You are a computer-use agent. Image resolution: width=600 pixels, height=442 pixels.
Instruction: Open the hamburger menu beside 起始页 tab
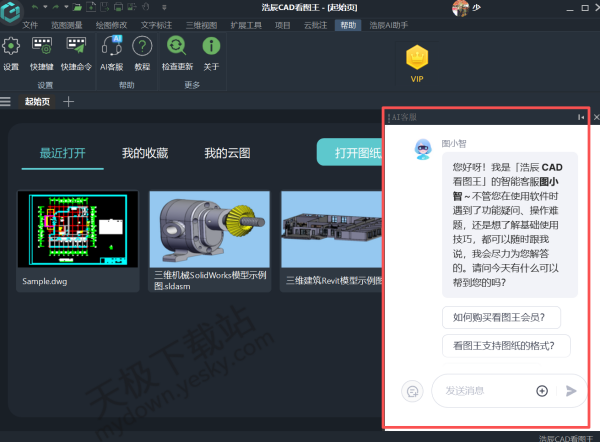click(x=6, y=101)
